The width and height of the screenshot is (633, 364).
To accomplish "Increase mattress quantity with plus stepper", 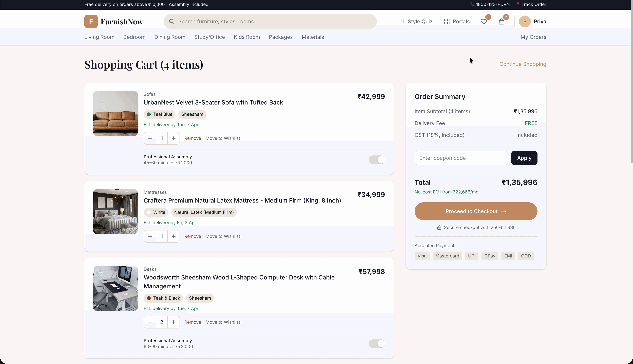I will (173, 236).
